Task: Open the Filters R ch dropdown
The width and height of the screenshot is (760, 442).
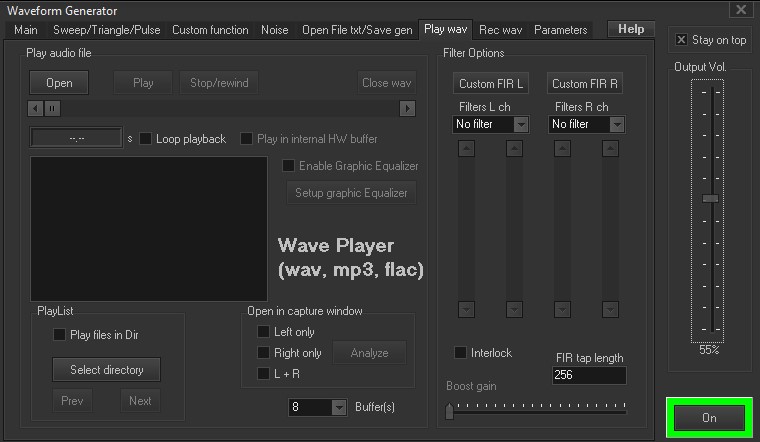Action: (617, 125)
